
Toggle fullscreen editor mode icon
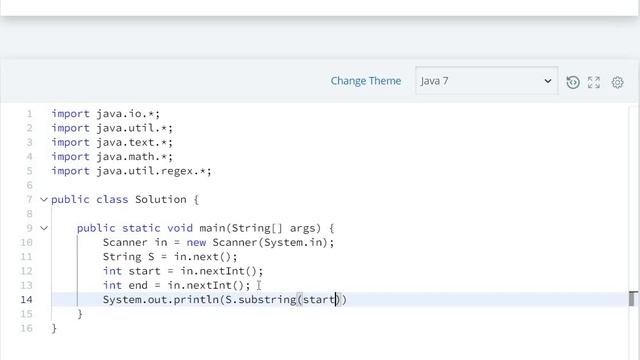click(594, 82)
